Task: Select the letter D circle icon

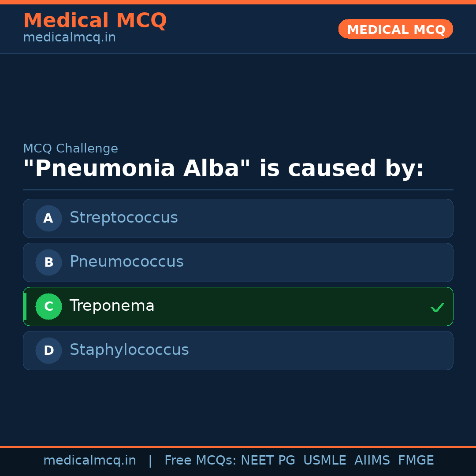Action: tap(48, 350)
